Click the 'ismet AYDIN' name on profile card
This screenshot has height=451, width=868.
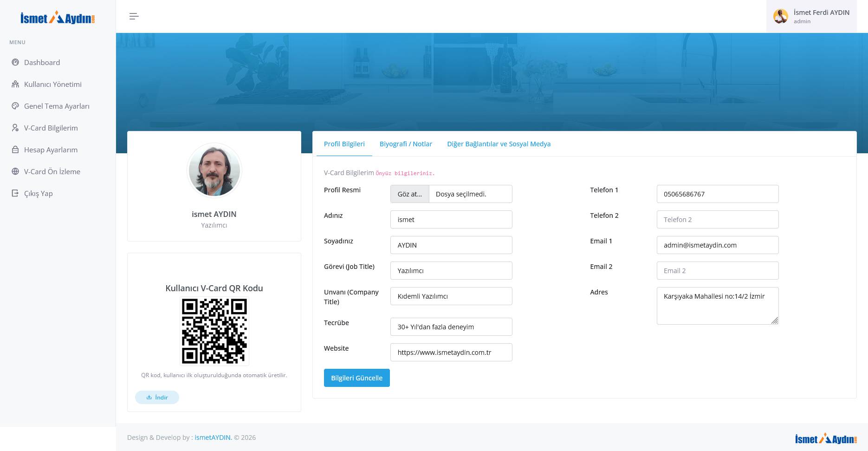coord(214,214)
